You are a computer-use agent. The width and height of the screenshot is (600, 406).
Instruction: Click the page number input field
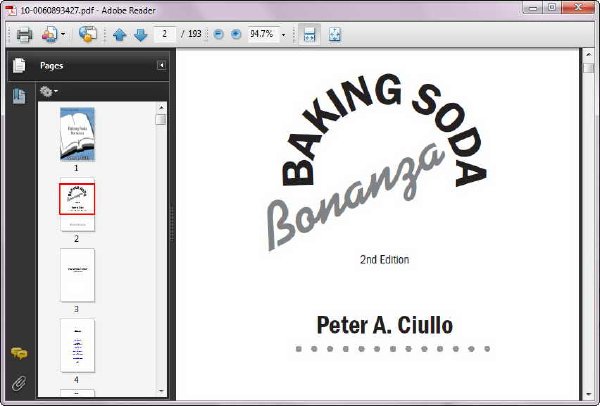(x=165, y=34)
